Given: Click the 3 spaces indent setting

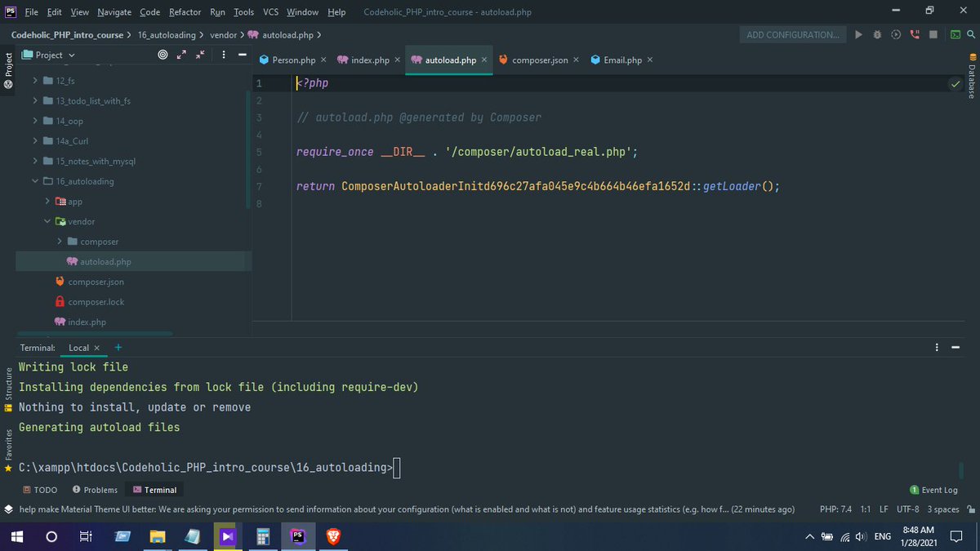Looking at the screenshot, I should point(943,509).
